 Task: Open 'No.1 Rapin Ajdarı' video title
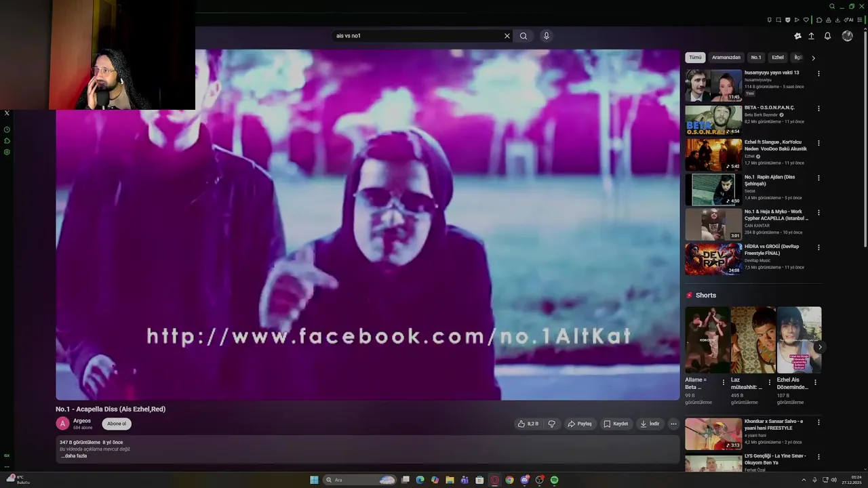tap(770, 180)
